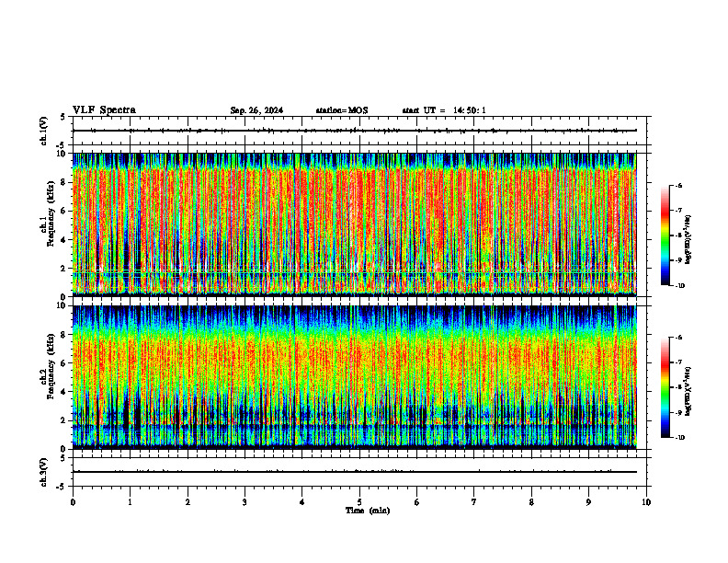Click the "8" kHz tick on the ch.1 frequency axis

[64, 182]
